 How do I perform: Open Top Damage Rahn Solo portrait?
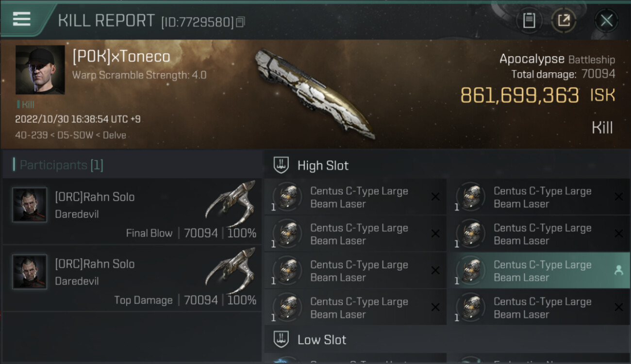(x=30, y=272)
